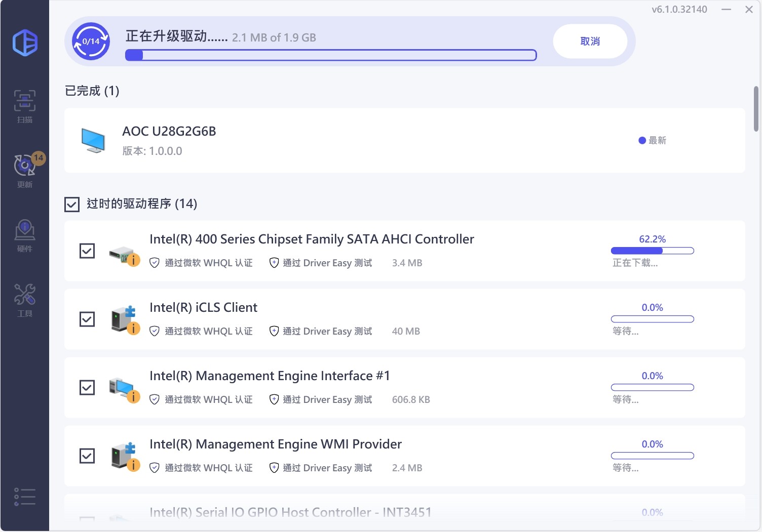
Task: Click 等待... status of iCLS Client
Action: click(625, 331)
